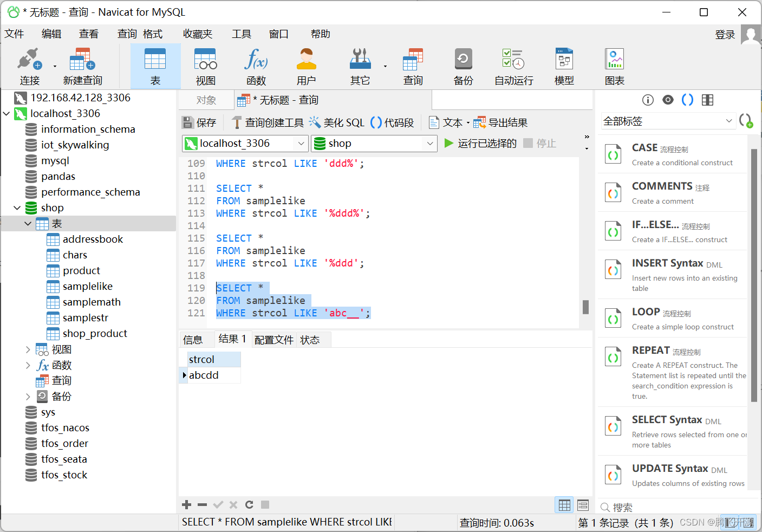This screenshot has height=532, width=762.
Task: Click the 代码段 code snippet button
Action: (x=392, y=122)
